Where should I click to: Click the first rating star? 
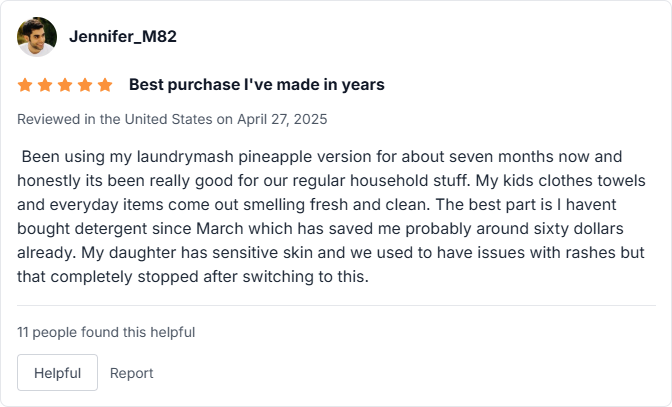pyautogui.click(x=25, y=85)
